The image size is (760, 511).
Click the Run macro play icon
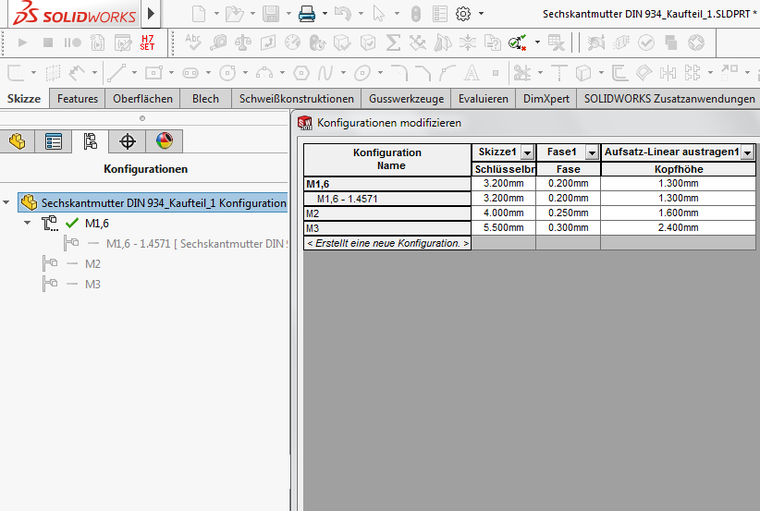pyautogui.click(x=22, y=43)
